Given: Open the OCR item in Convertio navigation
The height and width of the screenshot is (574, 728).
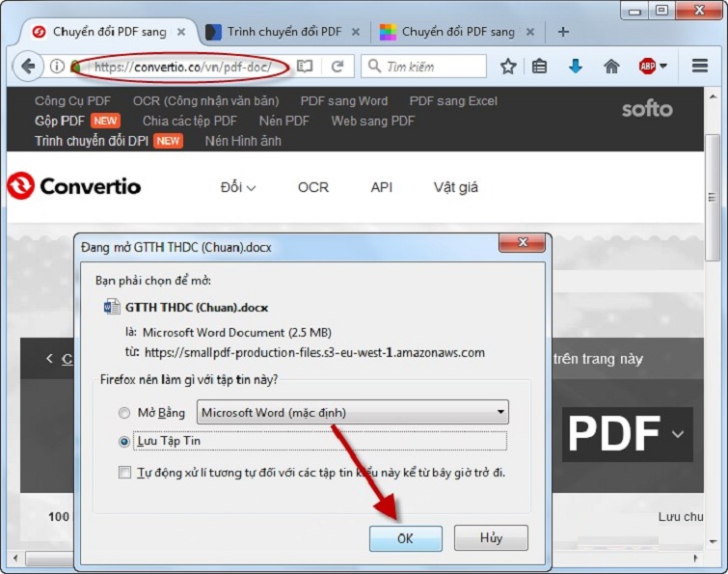Looking at the screenshot, I should (313, 187).
